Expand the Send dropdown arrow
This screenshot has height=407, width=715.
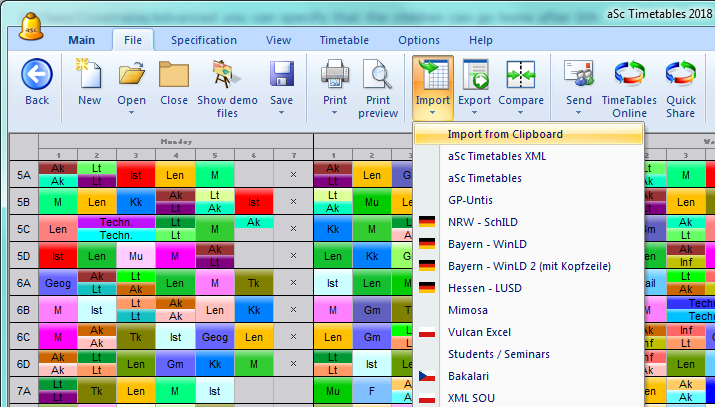point(578,113)
